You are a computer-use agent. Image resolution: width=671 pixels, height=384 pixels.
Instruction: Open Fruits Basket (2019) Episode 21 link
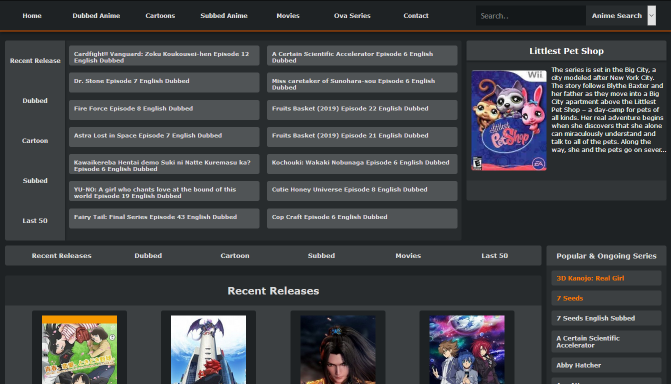point(362,137)
